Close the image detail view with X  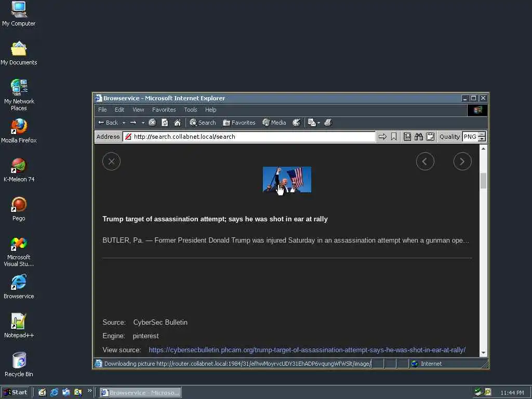pyautogui.click(x=111, y=162)
